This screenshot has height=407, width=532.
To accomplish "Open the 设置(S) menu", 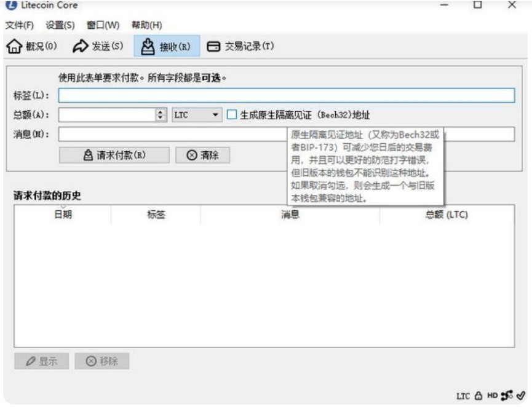I will (x=60, y=25).
